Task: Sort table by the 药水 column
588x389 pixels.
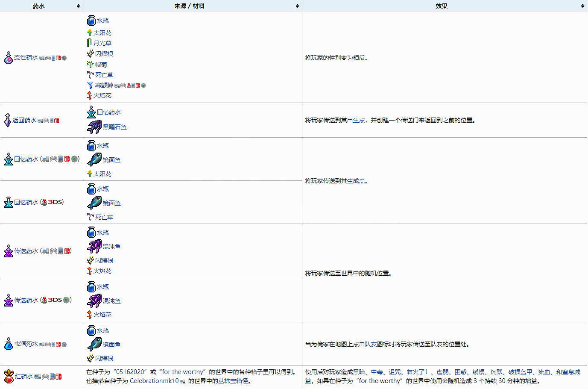Action: [x=79, y=6]
